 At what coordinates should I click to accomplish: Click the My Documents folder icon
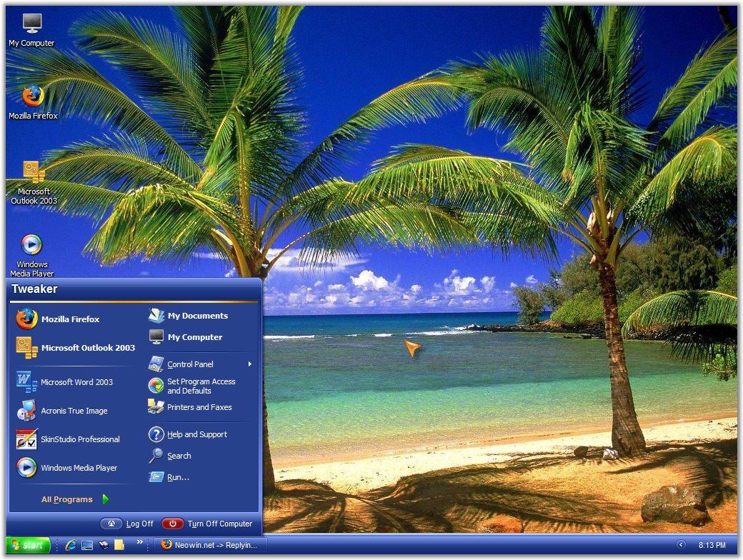[156, 316]
